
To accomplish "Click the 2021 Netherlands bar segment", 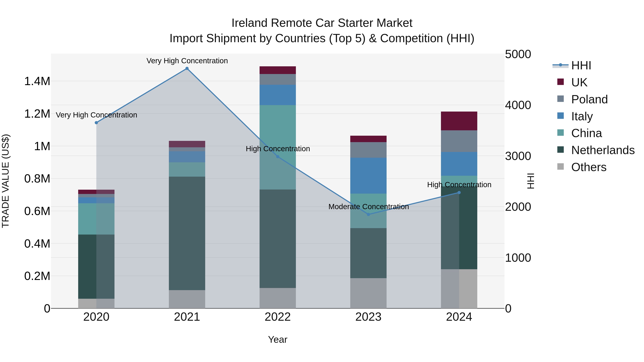I will (187, 233).
